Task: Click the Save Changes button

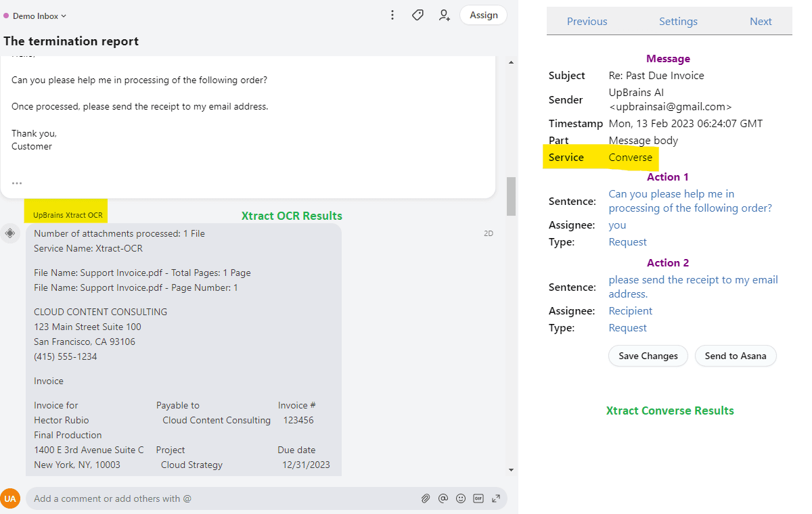Action: click(x=648, y=356)
